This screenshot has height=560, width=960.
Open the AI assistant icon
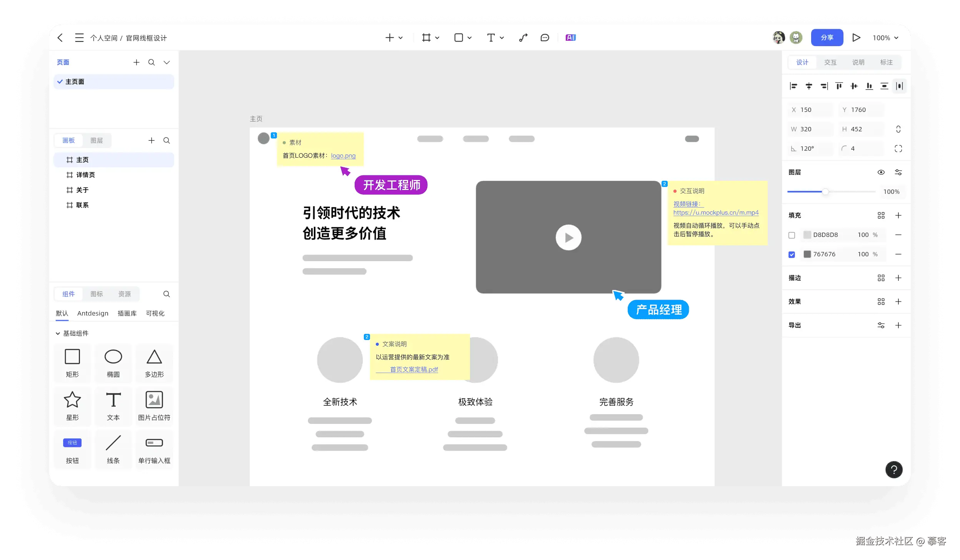(570, 38)
